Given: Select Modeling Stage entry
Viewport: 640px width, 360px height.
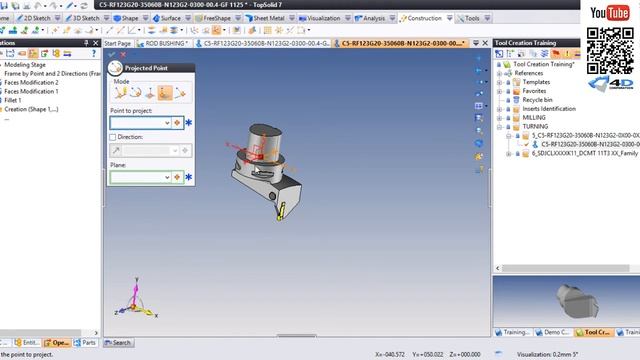Looking at the screenshot, I should pos(25,64).
